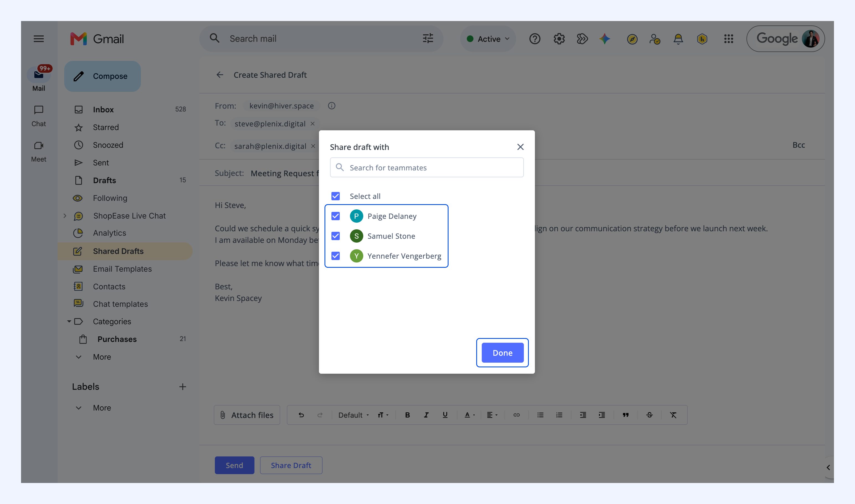Switch to Meet

pyautogui.click(x=39, y=152)
